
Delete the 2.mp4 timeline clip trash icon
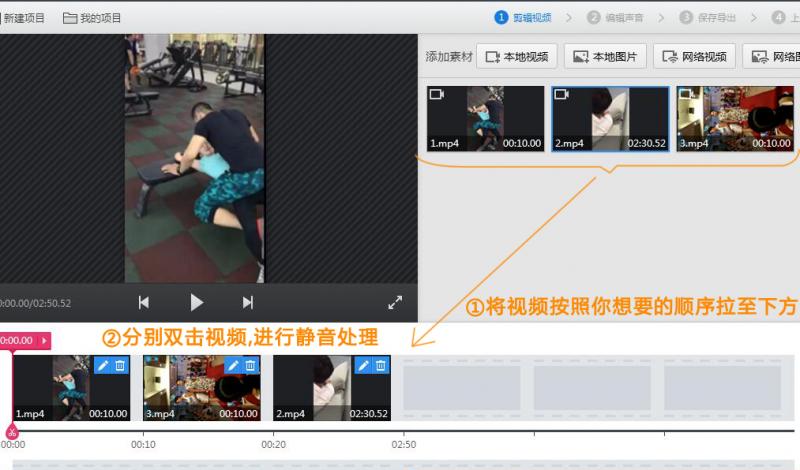(x=380, y=365)
